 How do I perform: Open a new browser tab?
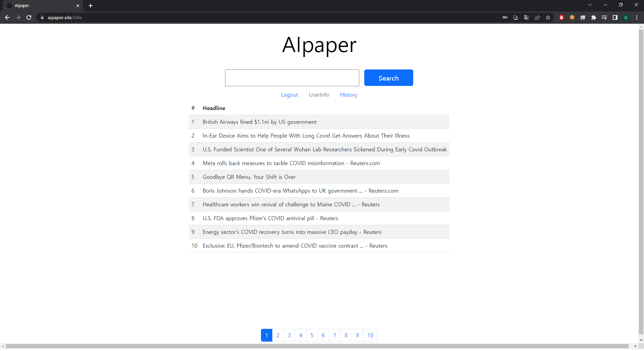tap(91, 6)
